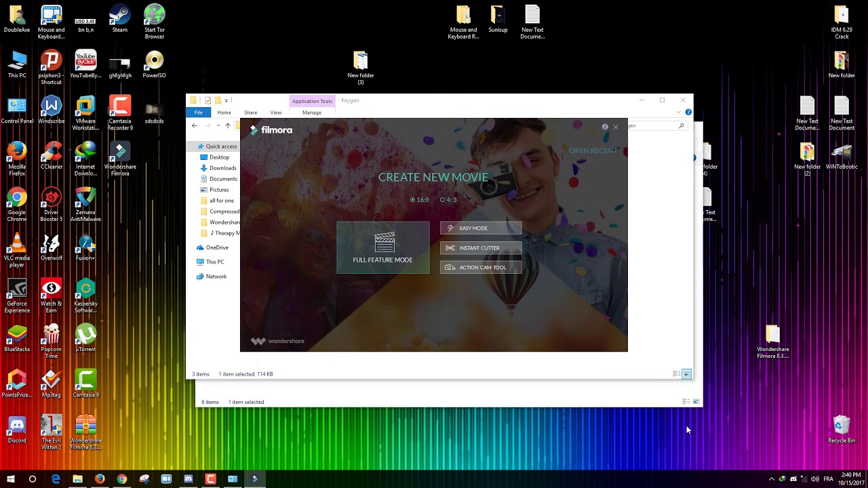Select the Popcorn Time desktop icon
868x488 pixels.
[52, 341]
